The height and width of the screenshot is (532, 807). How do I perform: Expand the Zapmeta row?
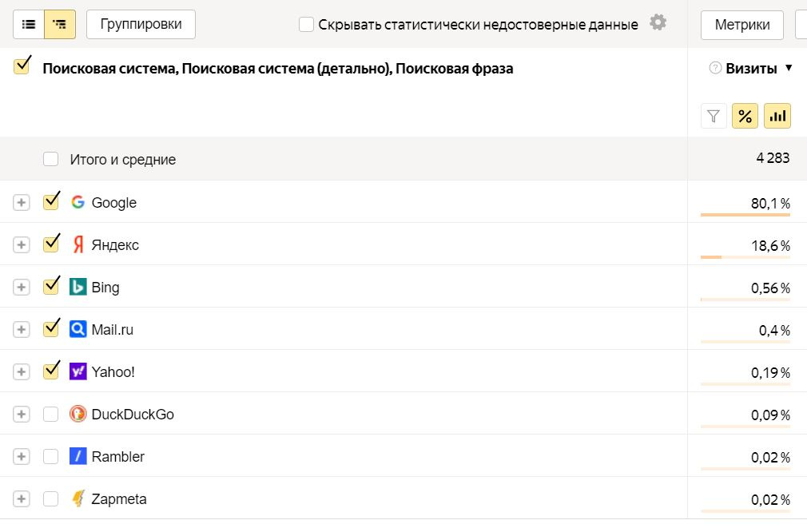(22, 499)
